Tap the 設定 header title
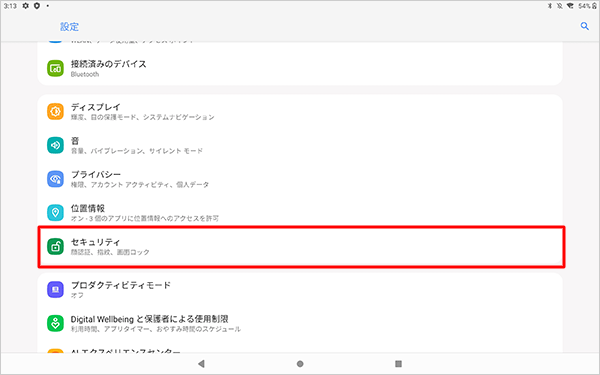The image size is (600, 375). point(69,26)
